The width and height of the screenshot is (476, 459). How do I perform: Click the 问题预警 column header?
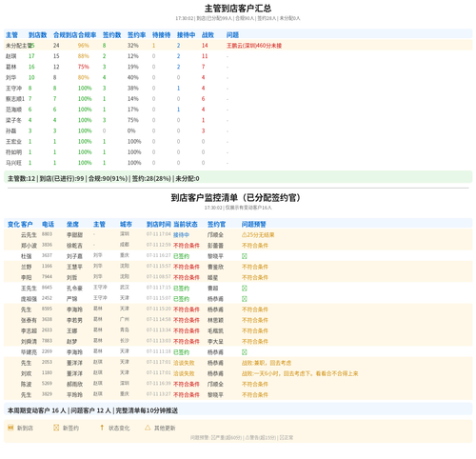(x=254, y=225)
